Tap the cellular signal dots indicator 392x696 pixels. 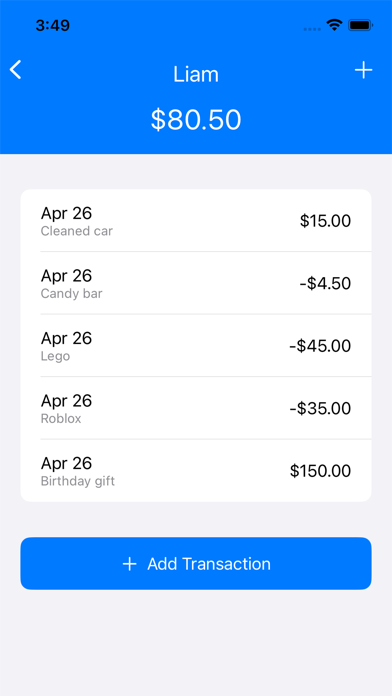tap(313, 29)
